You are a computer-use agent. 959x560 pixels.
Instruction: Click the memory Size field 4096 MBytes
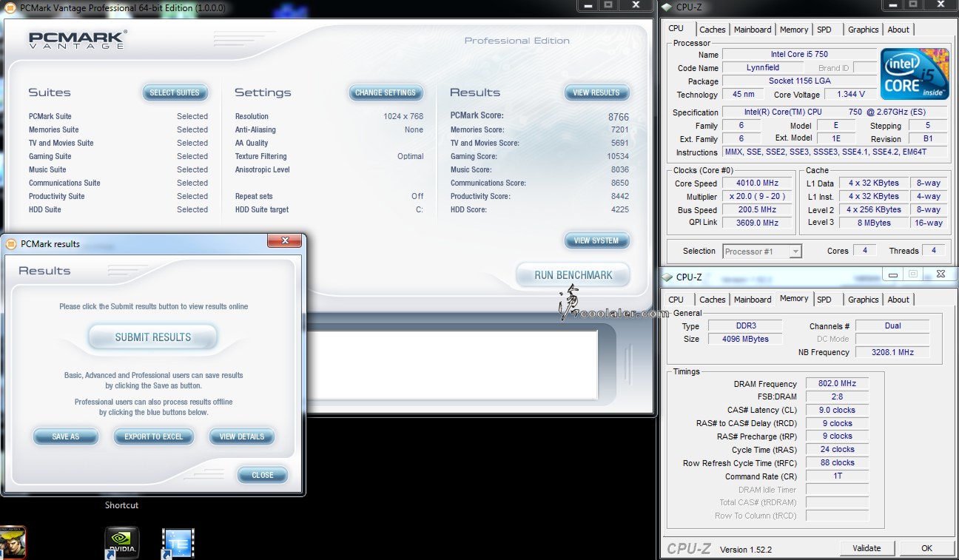tap(745, 339)
